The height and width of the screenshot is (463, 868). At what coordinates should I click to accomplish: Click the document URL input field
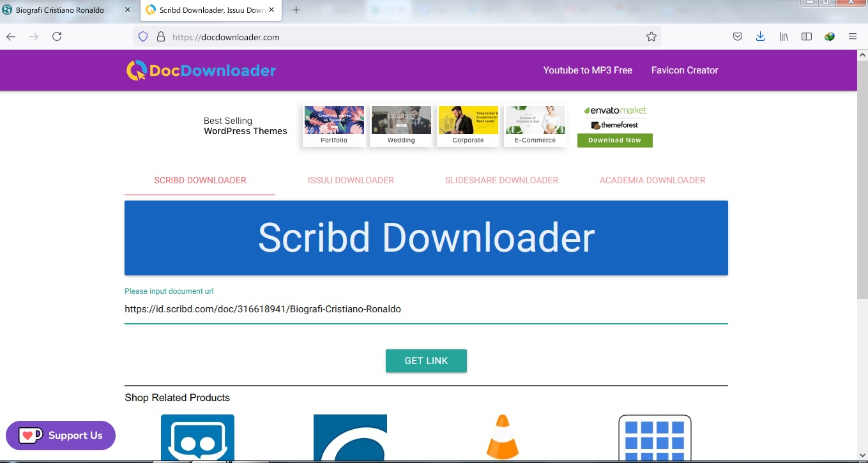click(x=426, y=310)
